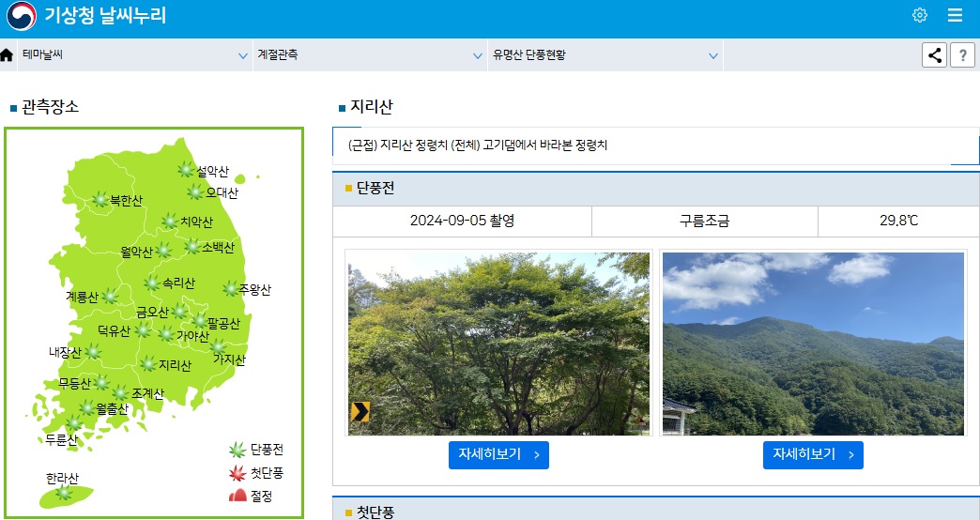The height and width of the screenshot is (520, 980).
Task: Open the close-up maple tree photo
Action: (498, 344)
